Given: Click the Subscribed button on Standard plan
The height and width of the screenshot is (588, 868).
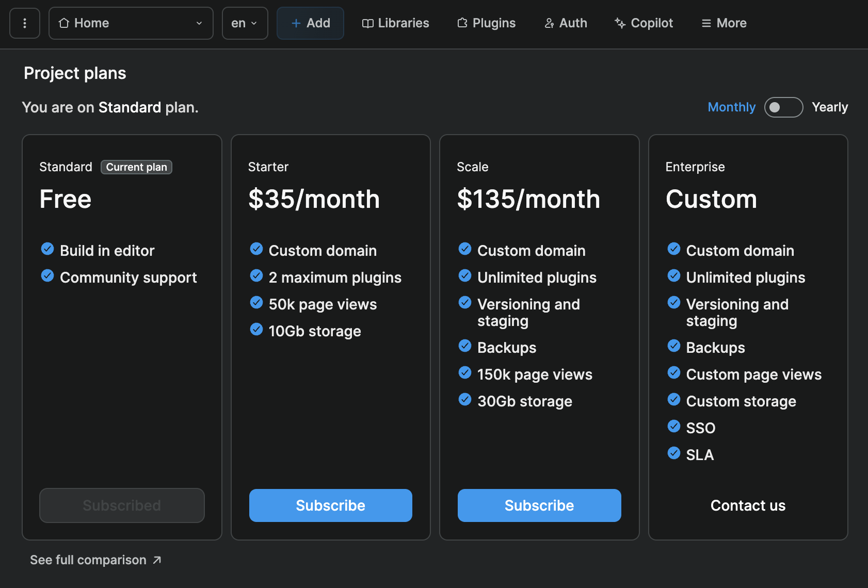Looking at the screenshot, I should pyautogui.click(x=122, y=505).
